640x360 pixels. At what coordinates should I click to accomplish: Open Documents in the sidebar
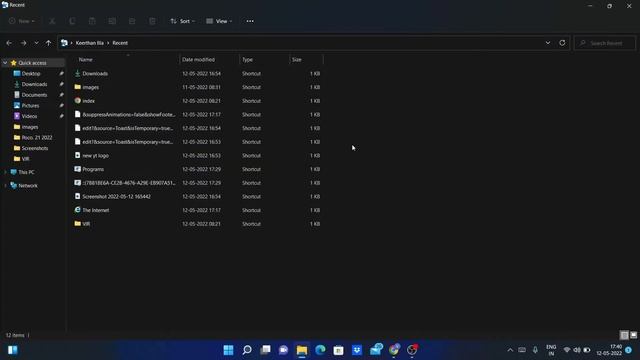coord(34,95)
